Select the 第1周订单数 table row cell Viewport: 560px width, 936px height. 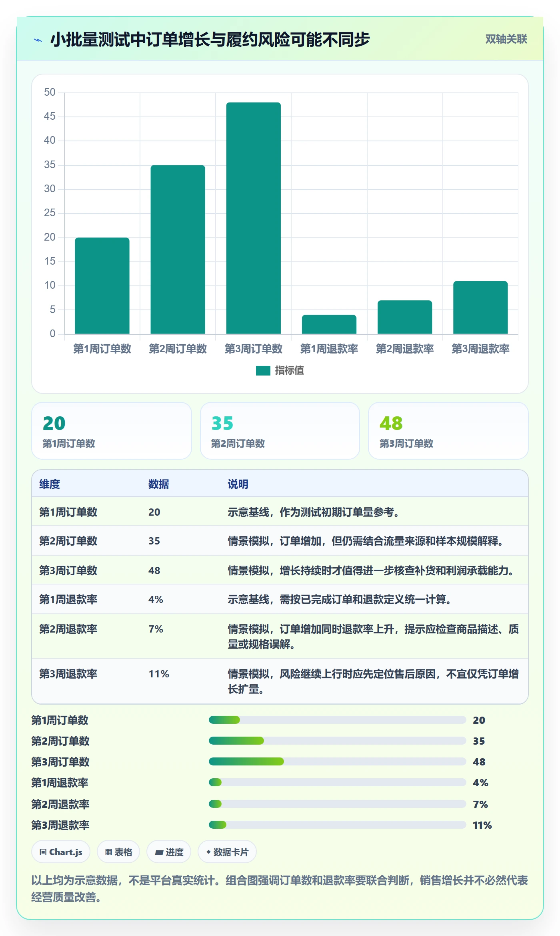(x=68, y=512)
